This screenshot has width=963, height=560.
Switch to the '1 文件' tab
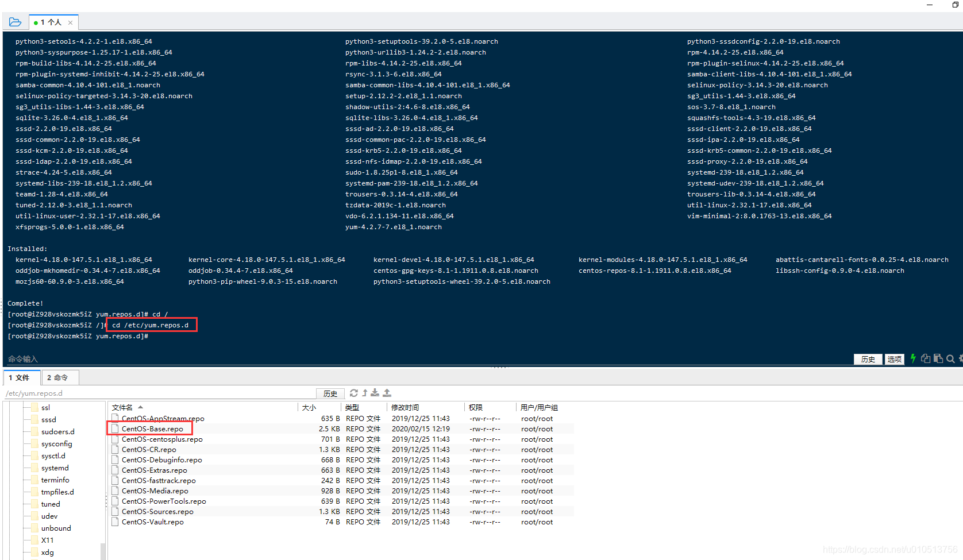(x=22, y=377)
